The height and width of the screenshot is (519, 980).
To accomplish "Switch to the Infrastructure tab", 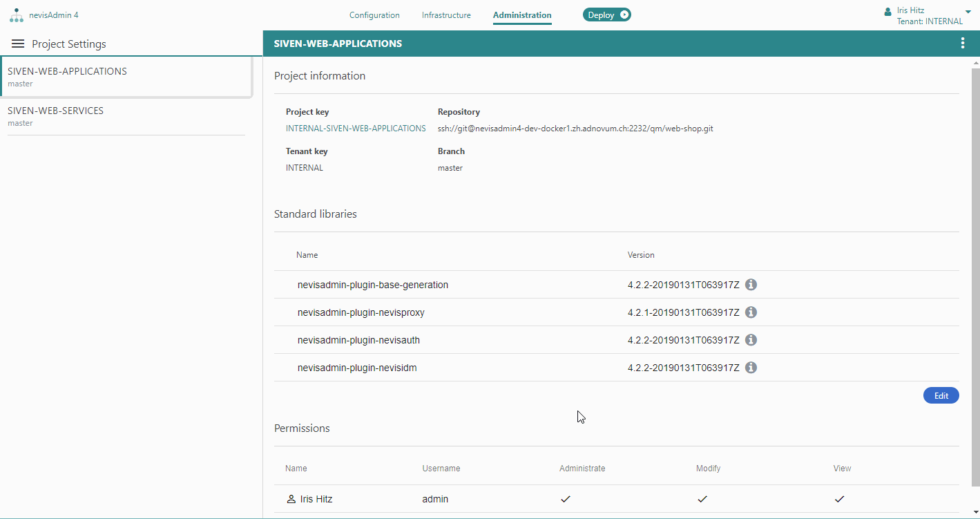I will coord(446,15).
